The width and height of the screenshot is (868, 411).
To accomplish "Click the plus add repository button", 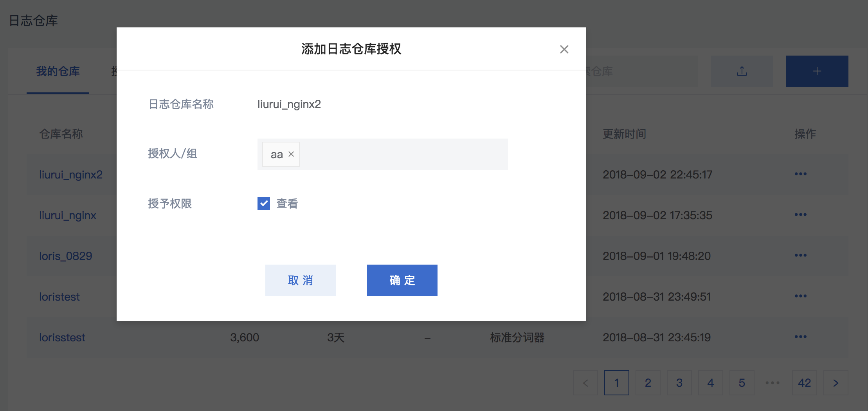I will [x=817, y=71].
